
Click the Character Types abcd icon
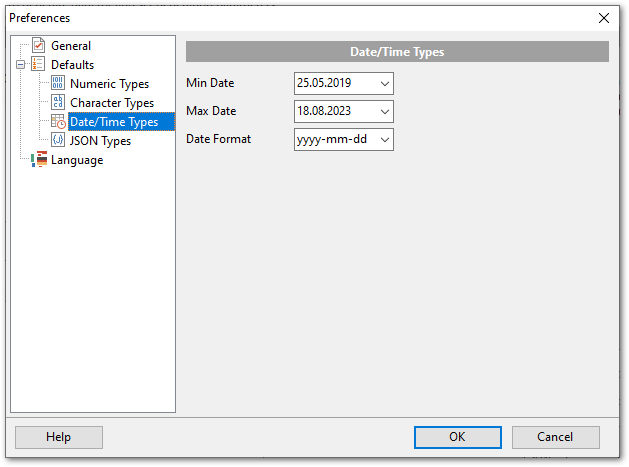click(58, 102)
